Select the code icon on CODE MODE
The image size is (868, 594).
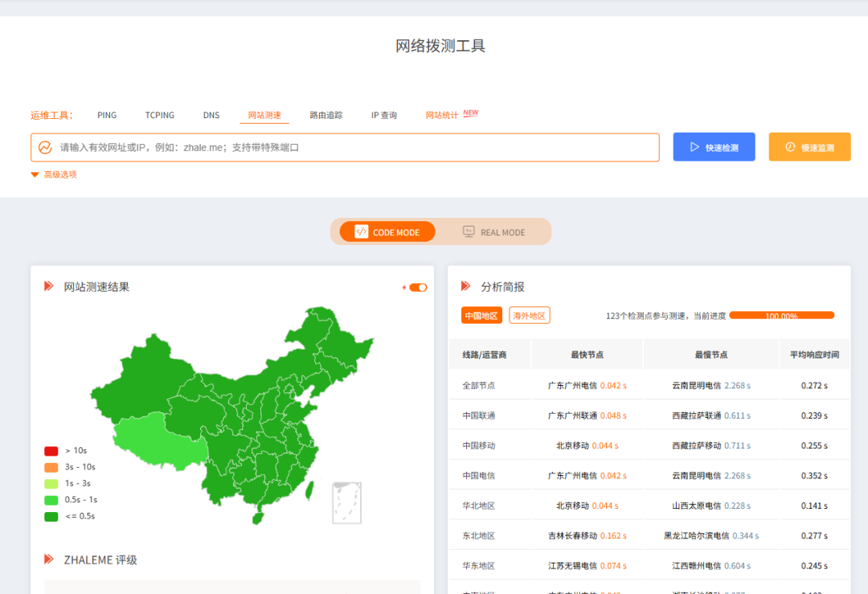point(362,231)
